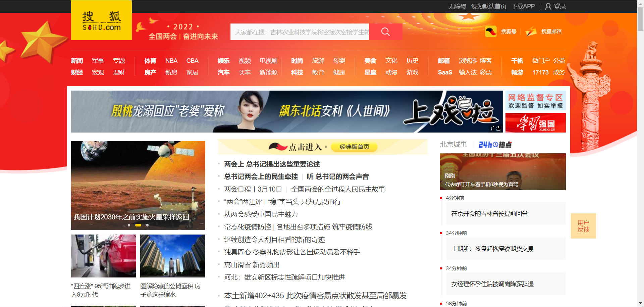Select 邮箱 in navigation
This screenshot has height=307, width=644.
(444, 61)
